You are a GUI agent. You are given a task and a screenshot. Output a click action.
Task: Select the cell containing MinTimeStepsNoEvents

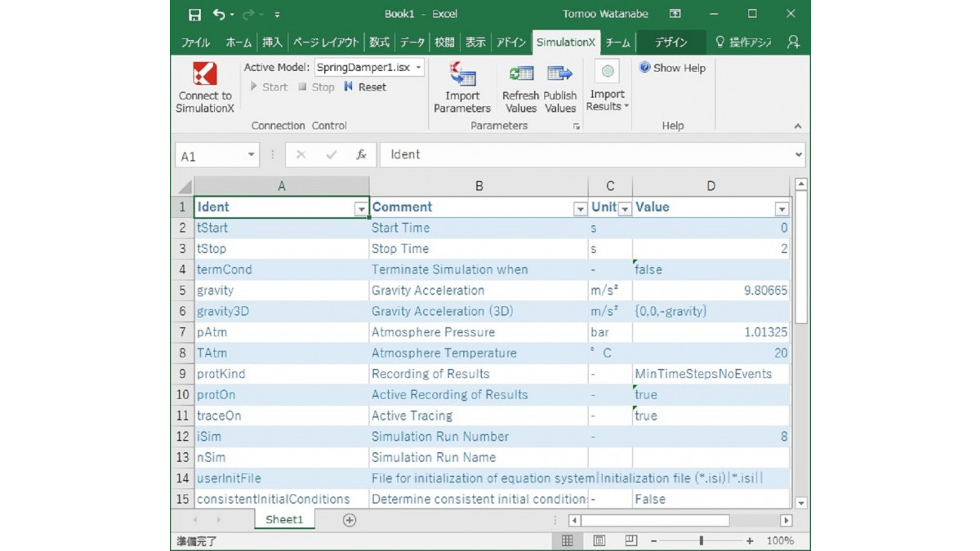(x=711, y=374)
